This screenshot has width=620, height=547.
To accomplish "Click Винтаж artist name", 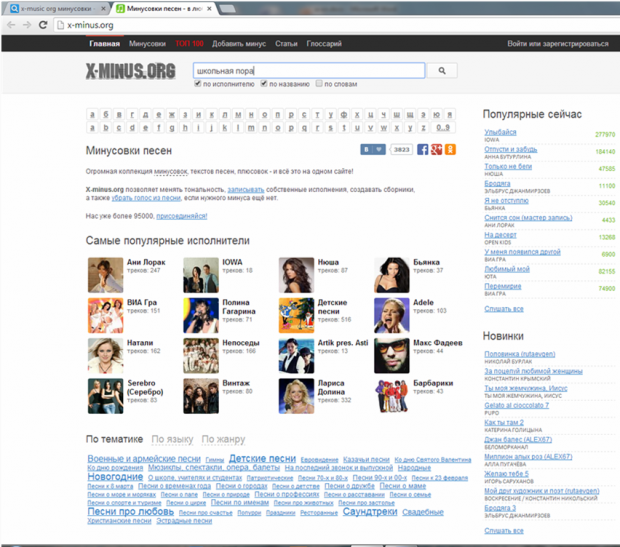I will (236, 383).
